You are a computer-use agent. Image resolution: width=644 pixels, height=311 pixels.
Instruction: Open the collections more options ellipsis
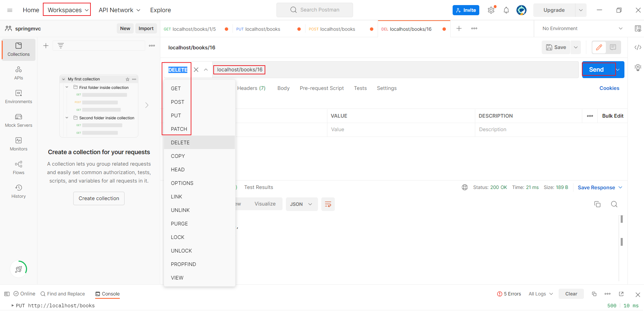[152, 46]
